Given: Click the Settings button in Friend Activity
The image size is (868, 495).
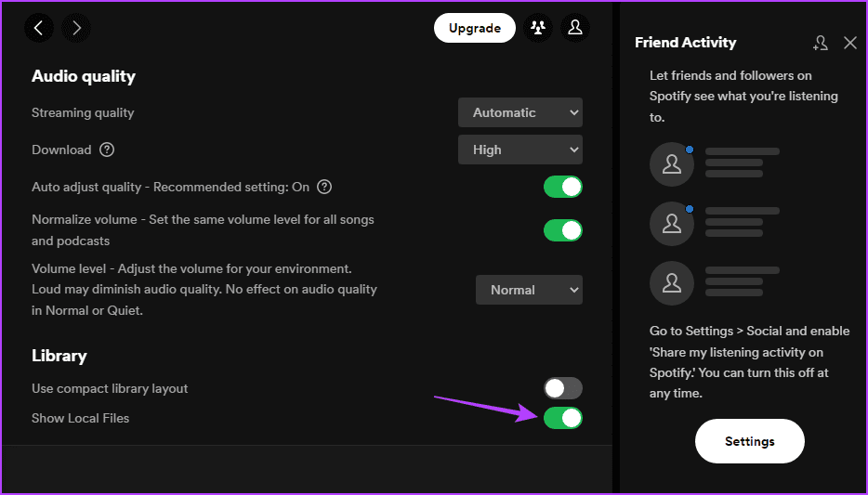Looking at the screenshot, I should click(x=749, y=441).
